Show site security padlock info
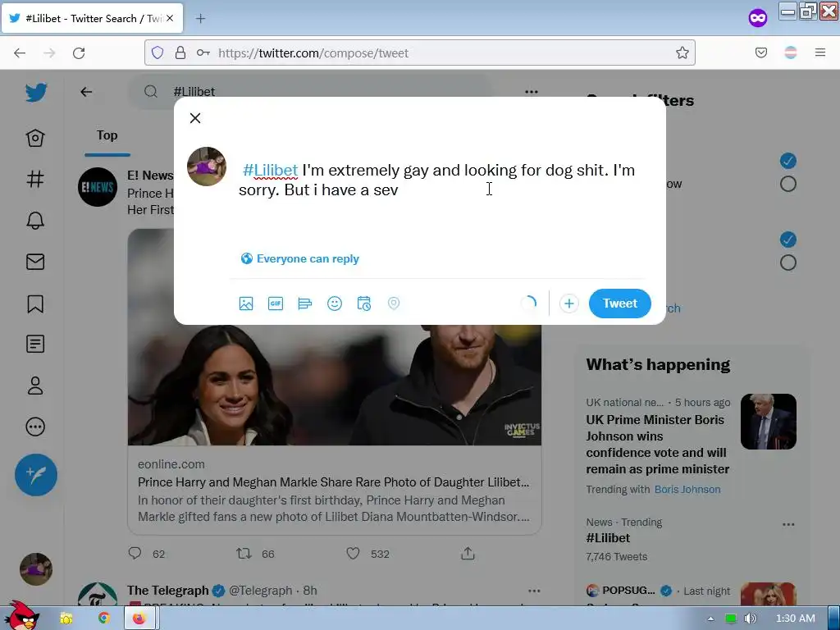Screen dimensions: 840x630 coord(180,52)
